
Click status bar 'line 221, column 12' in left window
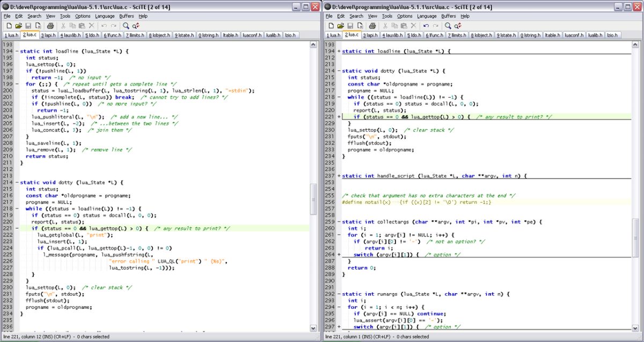[24, 337]
